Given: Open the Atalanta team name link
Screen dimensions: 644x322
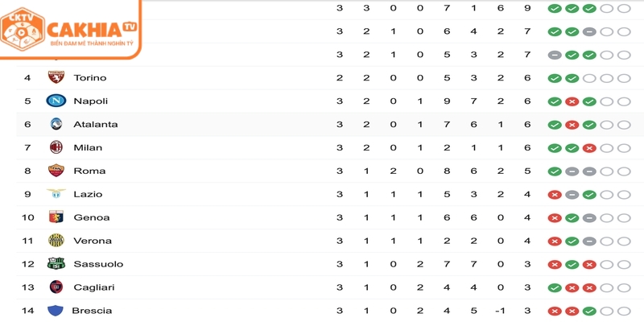Looking at the screenshot, I should (95, 124).
